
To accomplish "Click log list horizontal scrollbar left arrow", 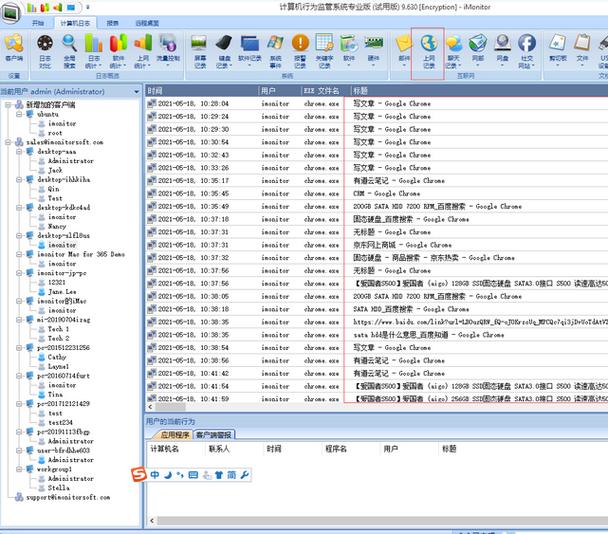I will (150, 407).
